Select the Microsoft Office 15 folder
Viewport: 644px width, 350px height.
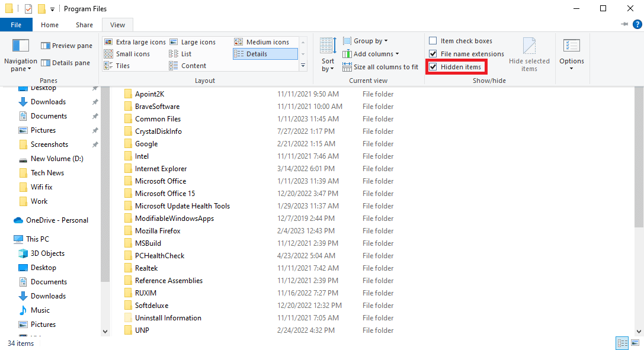tap(165, 194)
